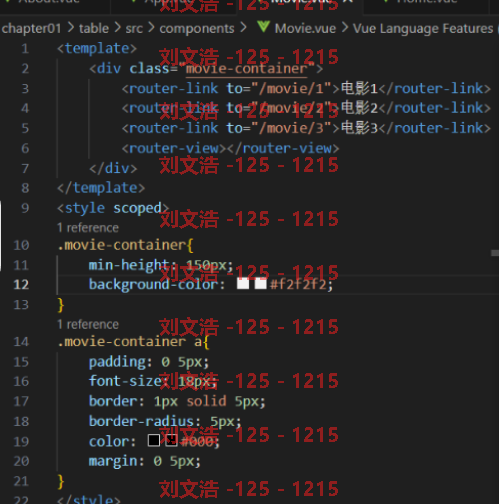Click the opening <router-view> tag
Screen dimensions: 499x504
click(174, 148)
